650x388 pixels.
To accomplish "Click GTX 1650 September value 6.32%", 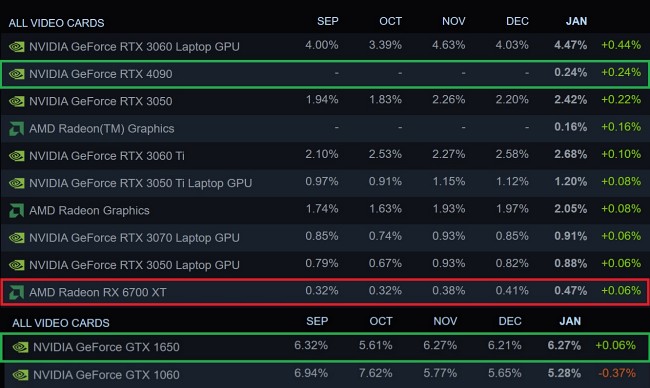I will (311, 345).
